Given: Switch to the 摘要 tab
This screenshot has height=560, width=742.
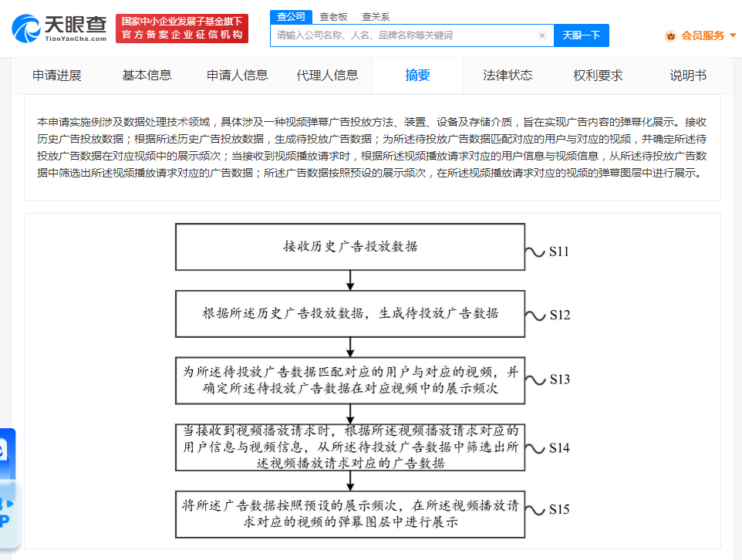Looking at the screenshot, I should (417, 76).
